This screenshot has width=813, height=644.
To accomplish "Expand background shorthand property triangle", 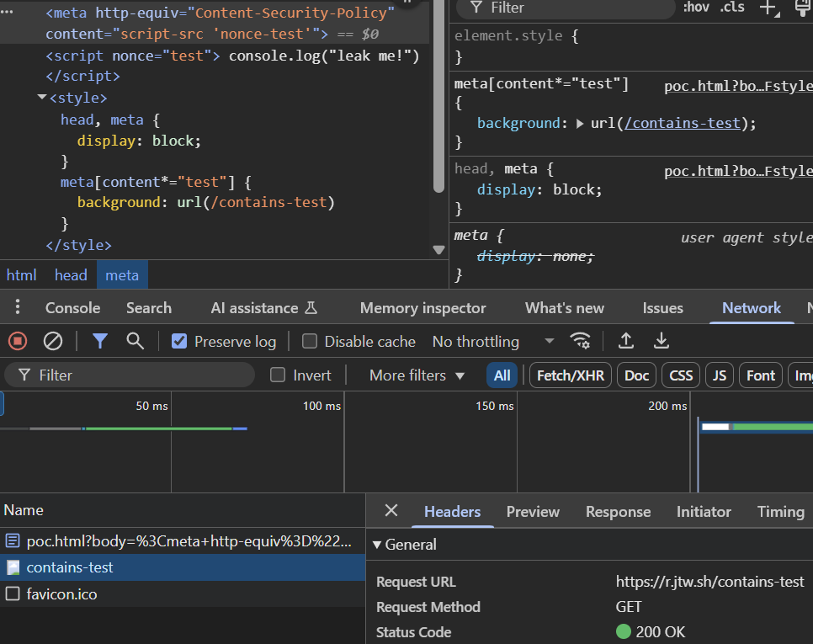I will pos(580,124).
